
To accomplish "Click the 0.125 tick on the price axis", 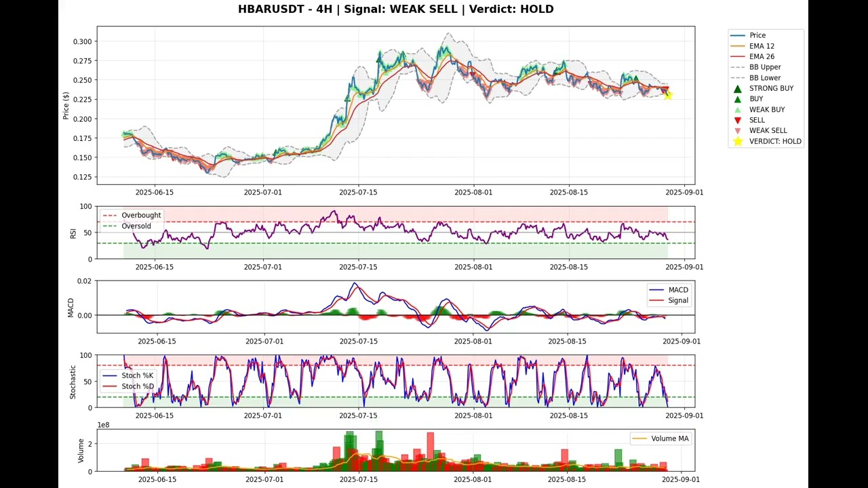I will [x=82, y=177].
